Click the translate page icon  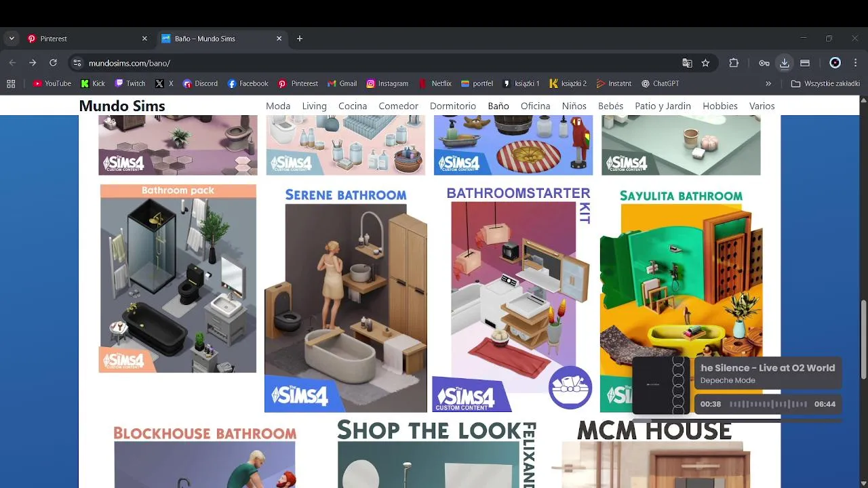[687, 63]
